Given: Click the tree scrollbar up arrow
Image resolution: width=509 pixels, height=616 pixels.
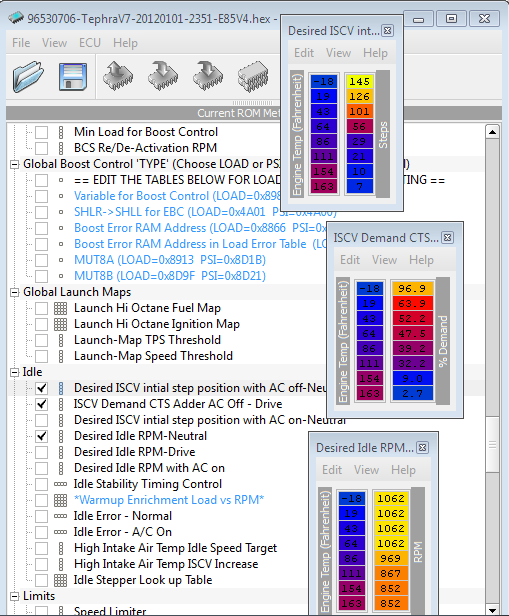Looking at the screenshot, I should coord(492,132).
